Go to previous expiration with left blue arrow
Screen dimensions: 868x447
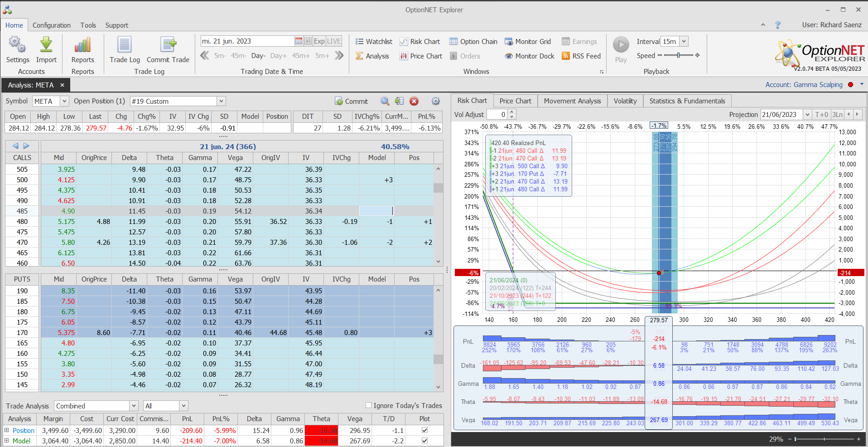15,146
